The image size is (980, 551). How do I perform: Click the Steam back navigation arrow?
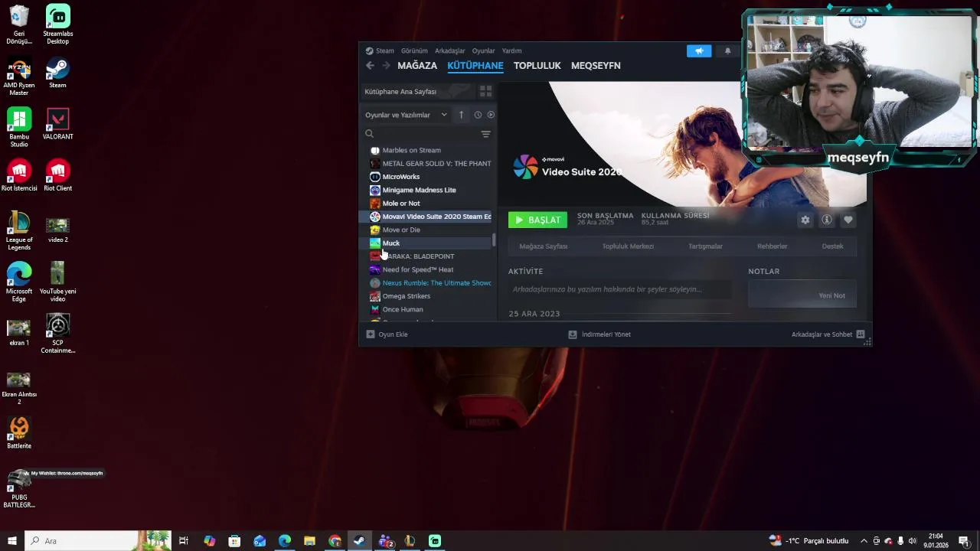point(371,66)
